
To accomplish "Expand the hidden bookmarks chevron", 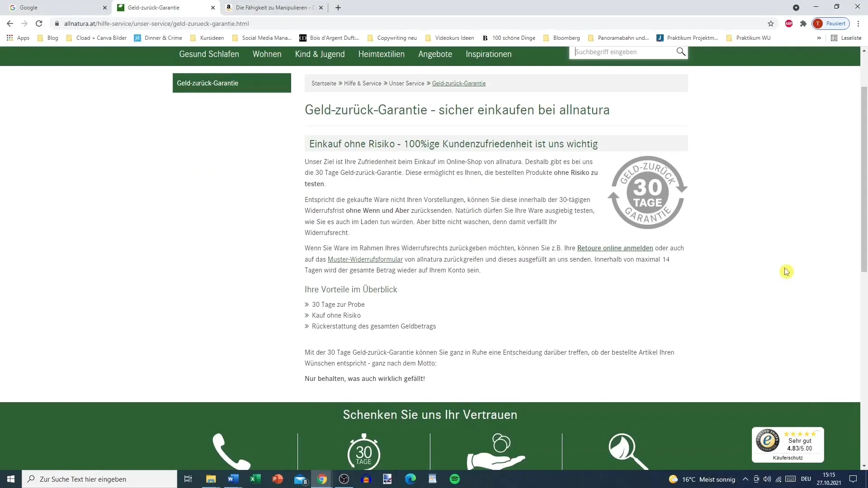I will (x=819, y=38).
